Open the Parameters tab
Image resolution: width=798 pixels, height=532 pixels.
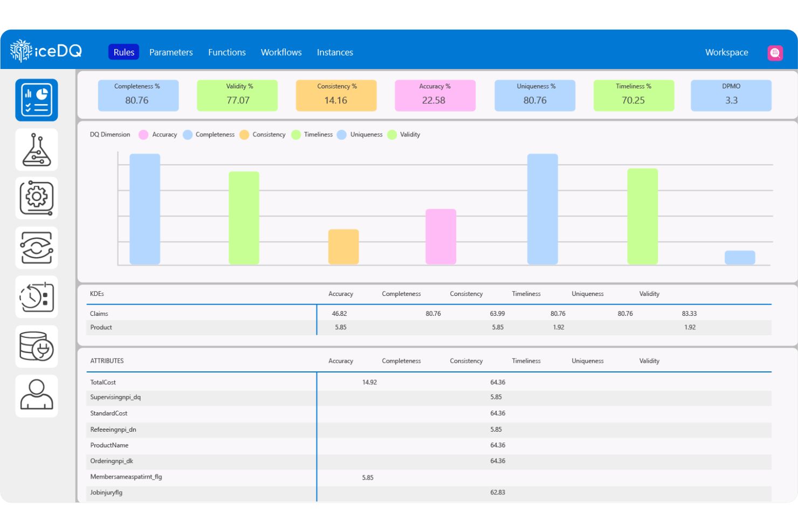tap(171, 52)
